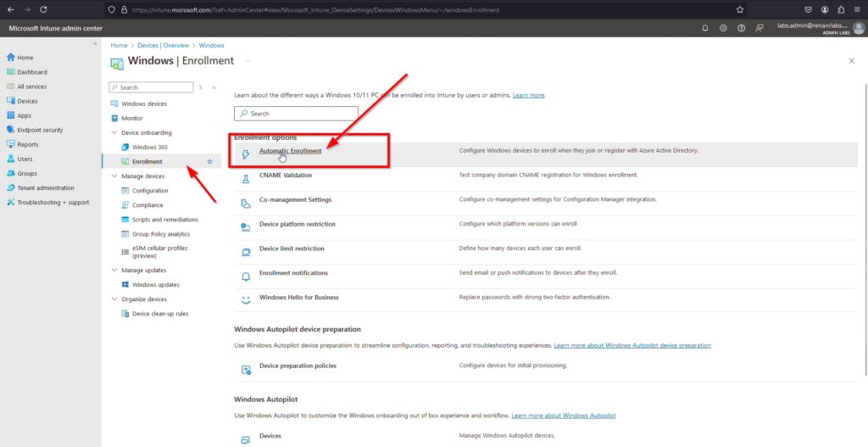The image size is (868, 447).
Task: Click the browser address bar
Action: click(424, 9)
